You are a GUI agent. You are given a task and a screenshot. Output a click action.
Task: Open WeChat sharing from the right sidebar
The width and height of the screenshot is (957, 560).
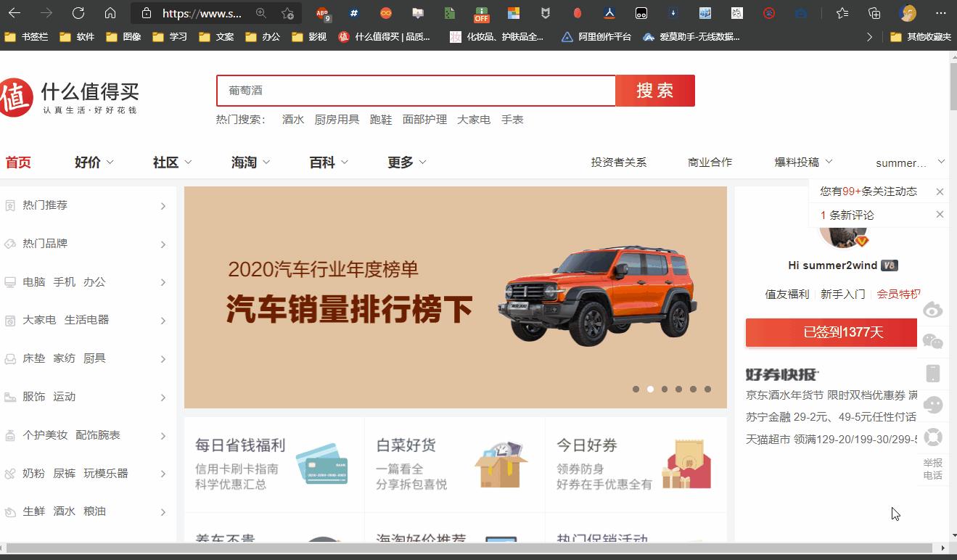[x=933, y=341]
